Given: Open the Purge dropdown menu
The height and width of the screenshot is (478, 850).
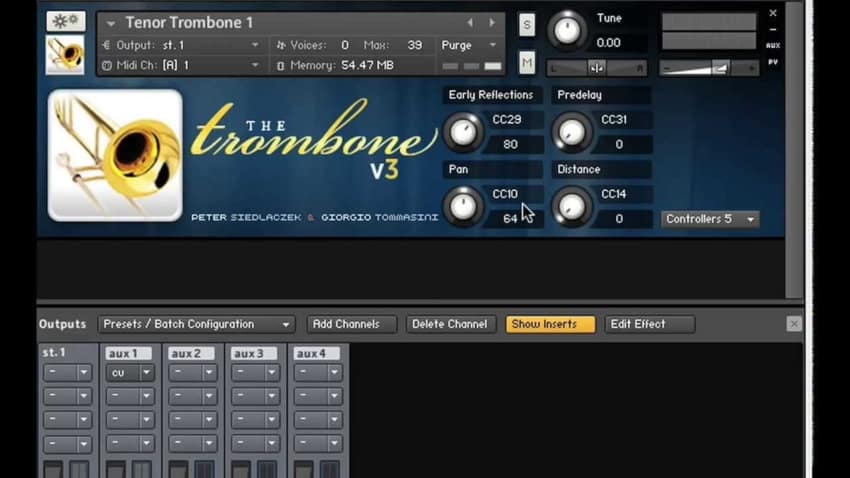Looking at the screenshot, I should pyautogui.click(x=470, y=45).
